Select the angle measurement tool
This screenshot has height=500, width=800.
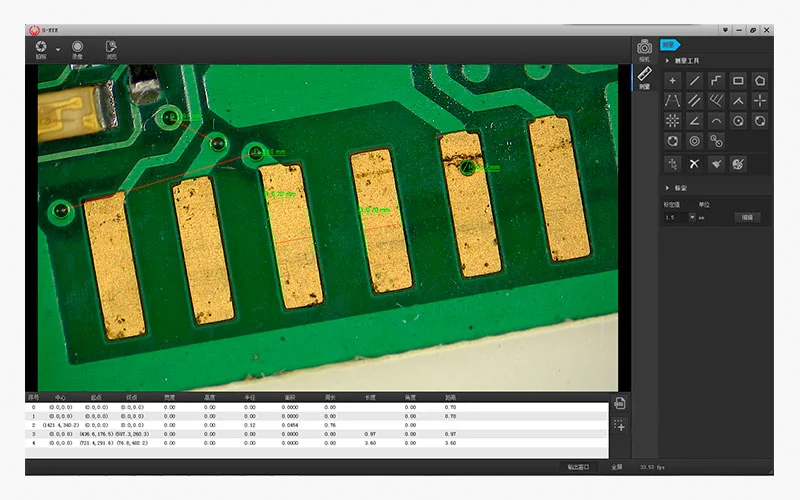[x=694, y=121]
